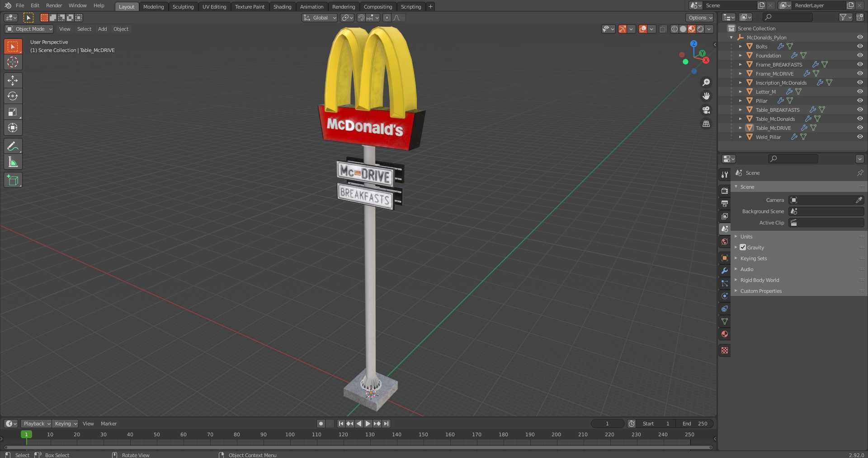Switch to the Modeling workspace tab
The image size is (868, 458).
point(153,7)
